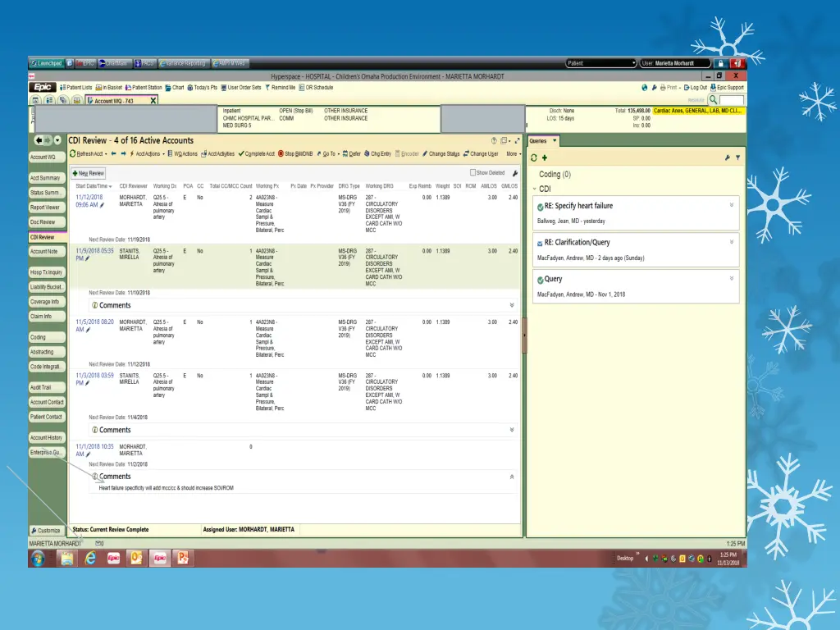The height and width of the screenshot is (630, 840).
Task: Expand Comments under the 11/9/2018 review
Action: (x=512, y=305)
